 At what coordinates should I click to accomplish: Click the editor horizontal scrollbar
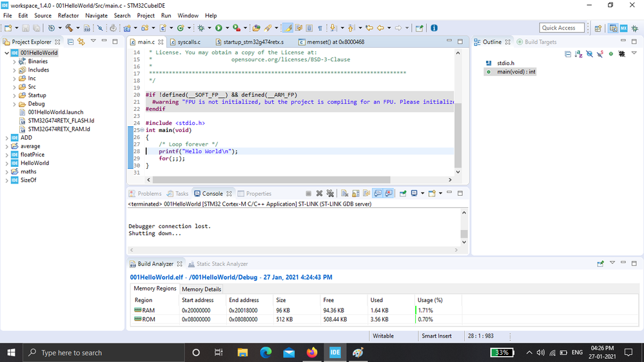[271, 180]
